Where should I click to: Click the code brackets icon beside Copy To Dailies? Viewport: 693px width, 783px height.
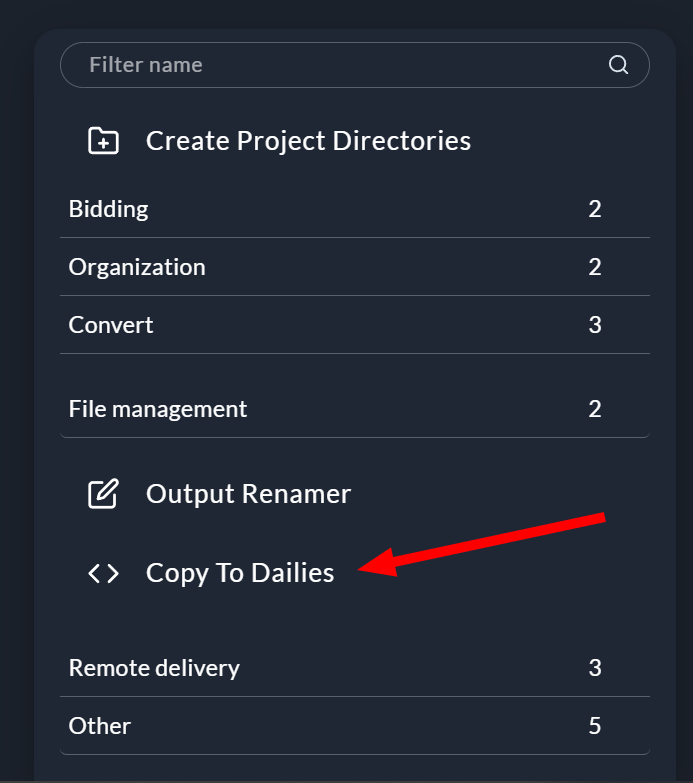pyautogui.click(x=103, y=573)
